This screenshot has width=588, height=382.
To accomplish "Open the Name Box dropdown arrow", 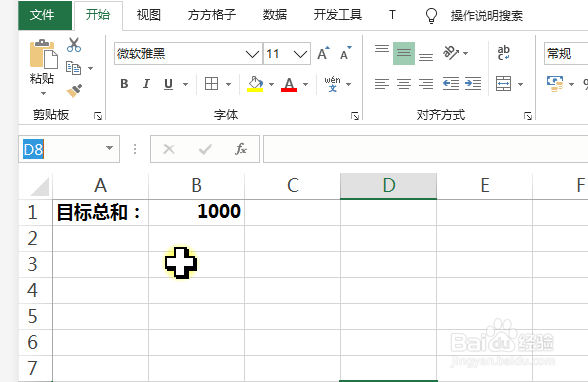I will coord(109,148).
